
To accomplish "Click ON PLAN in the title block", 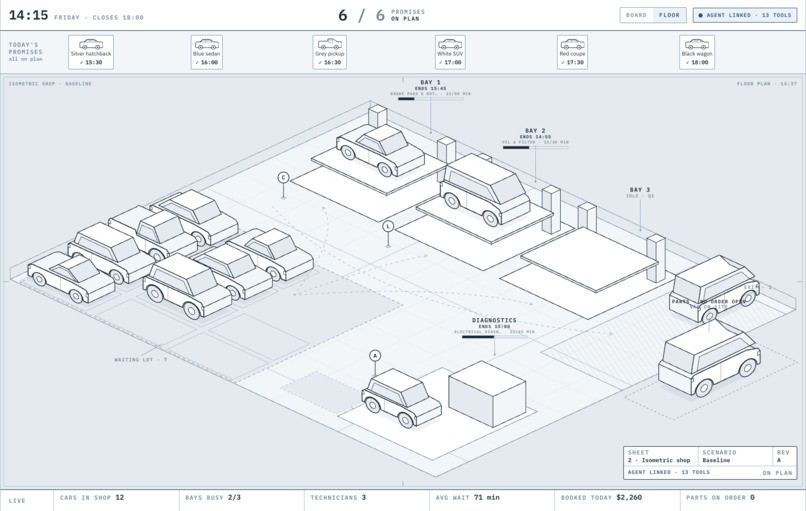I will click(x=777, y=473).
